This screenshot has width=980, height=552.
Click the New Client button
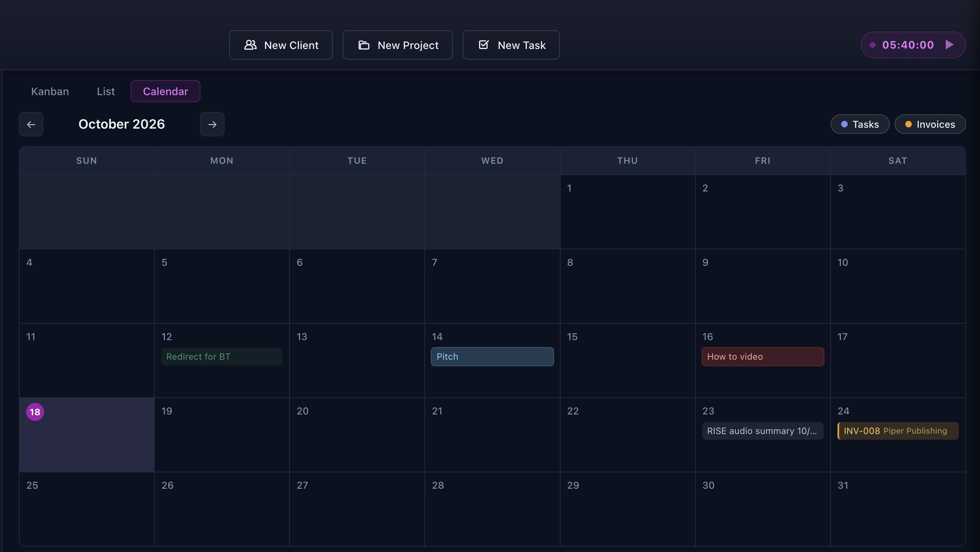coord(281,45)
